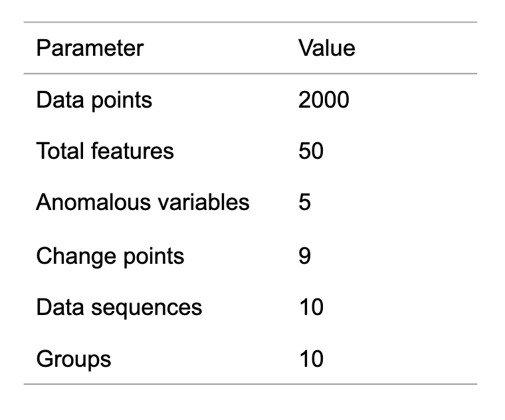
Task: Click the Parameter column header
Action: point(90,49)
